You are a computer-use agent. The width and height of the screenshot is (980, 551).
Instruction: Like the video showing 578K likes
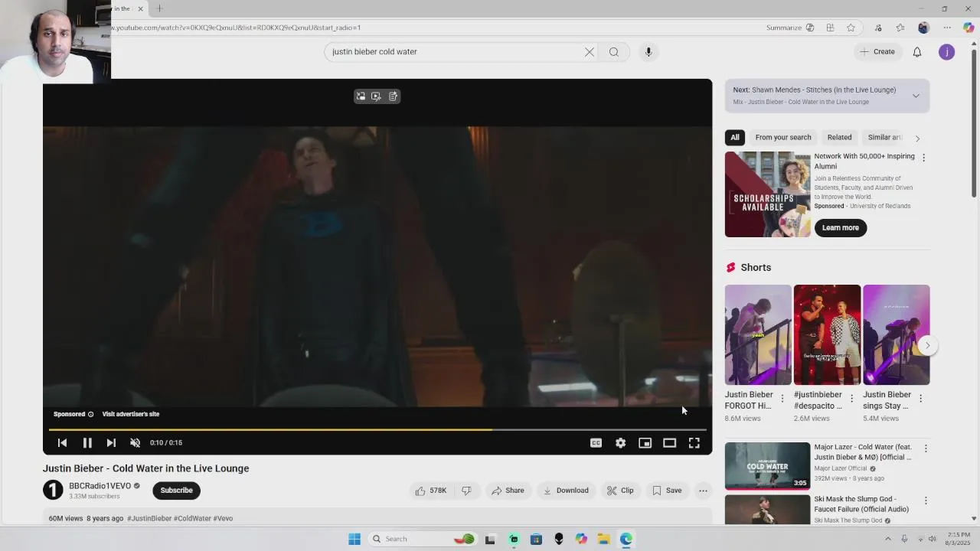pyautogui.click(x=430, y=491)
